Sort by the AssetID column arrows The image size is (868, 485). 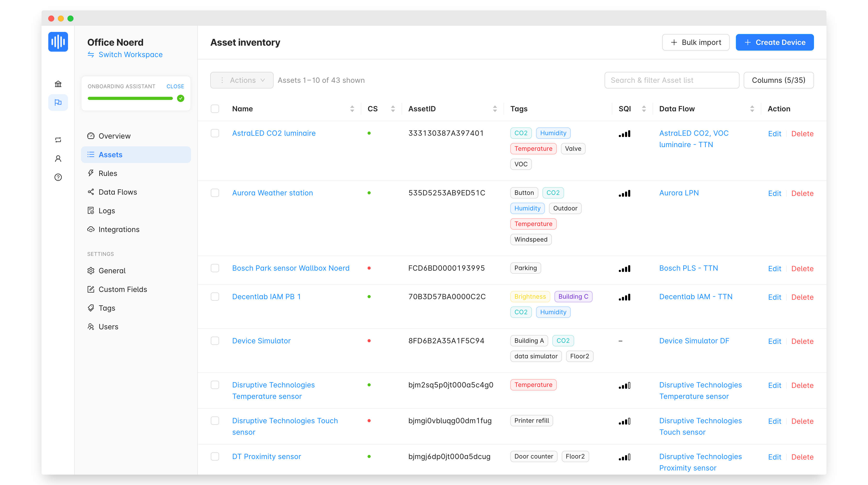pos(495,109)
